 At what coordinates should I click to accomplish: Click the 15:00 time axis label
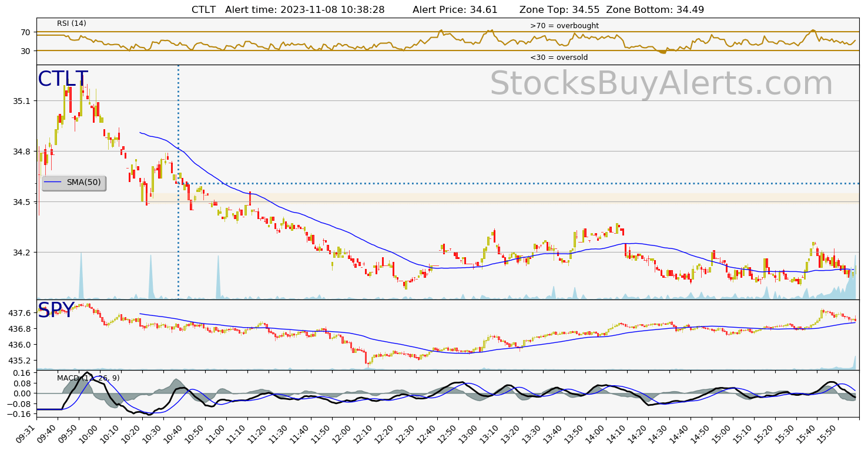(x=724, y=433)
